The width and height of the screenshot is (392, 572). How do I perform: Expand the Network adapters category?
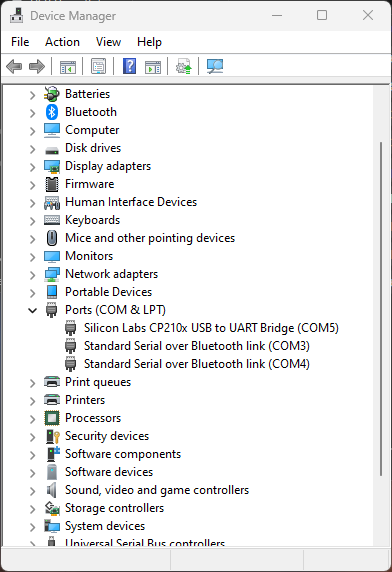coord(32,275)
